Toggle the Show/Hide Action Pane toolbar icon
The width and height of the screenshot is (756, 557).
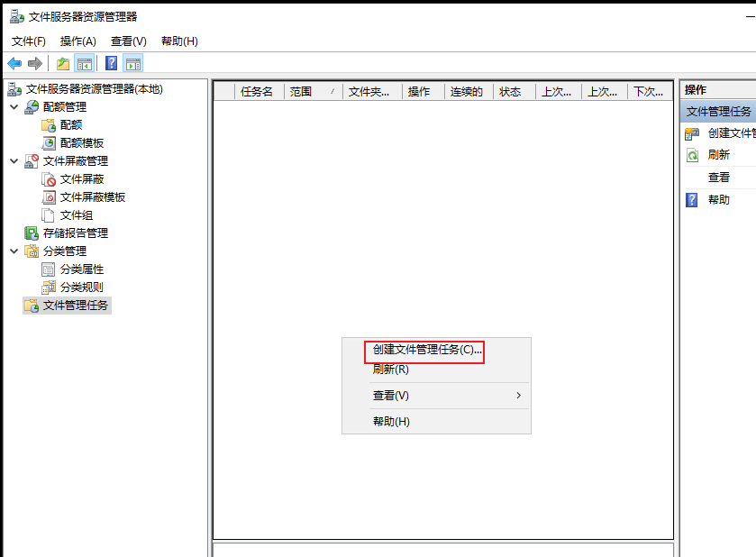click(x=133, y=63)
